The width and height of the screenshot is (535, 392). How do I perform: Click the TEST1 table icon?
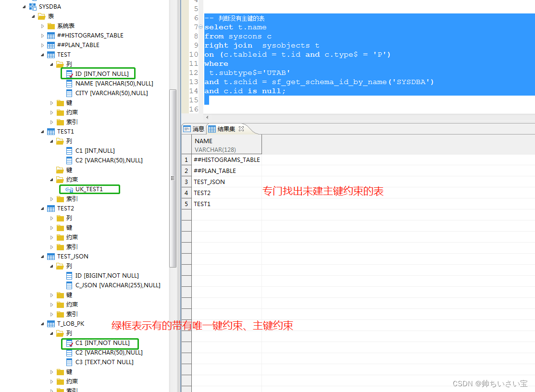pyautogui.click(x=51, y=132)
